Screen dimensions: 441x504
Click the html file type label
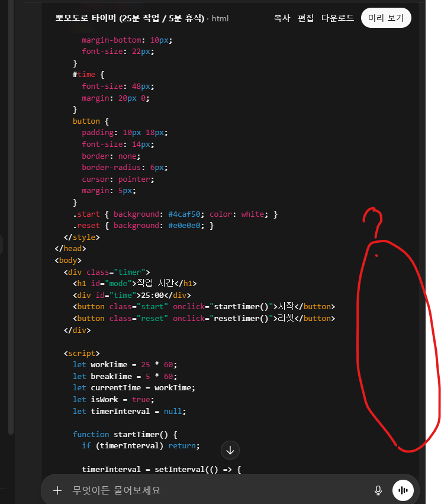pyautogui.click(x=220, y=18)
